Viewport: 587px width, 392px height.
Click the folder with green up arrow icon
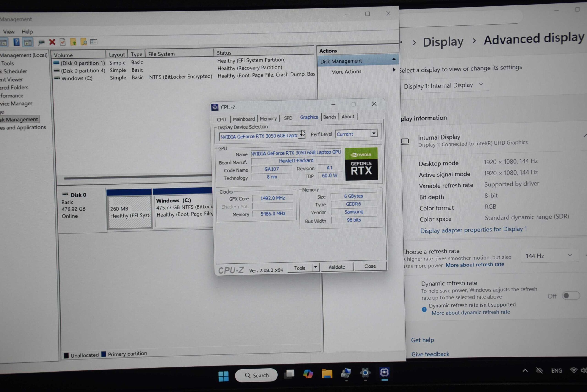click(x=73, y=42)
